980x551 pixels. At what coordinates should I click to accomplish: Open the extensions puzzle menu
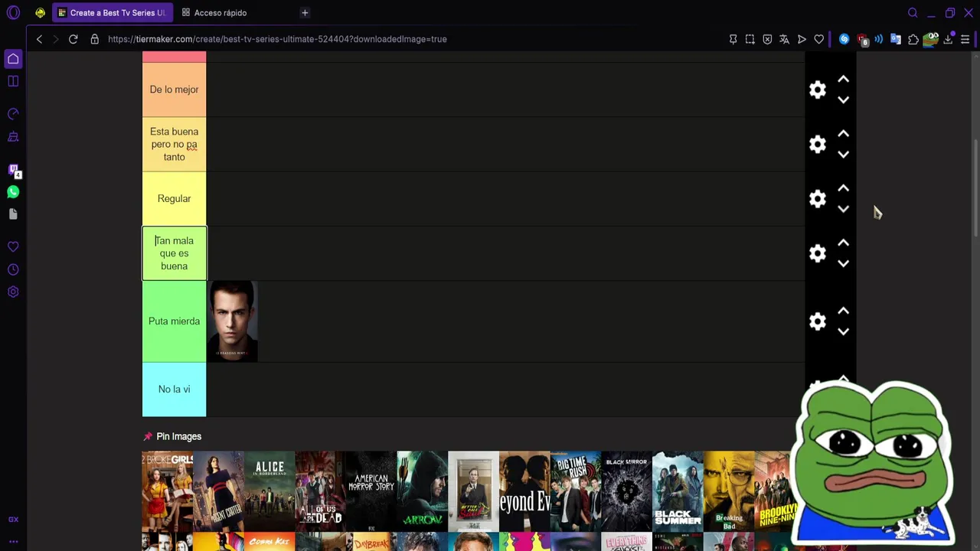coord(913,39)
